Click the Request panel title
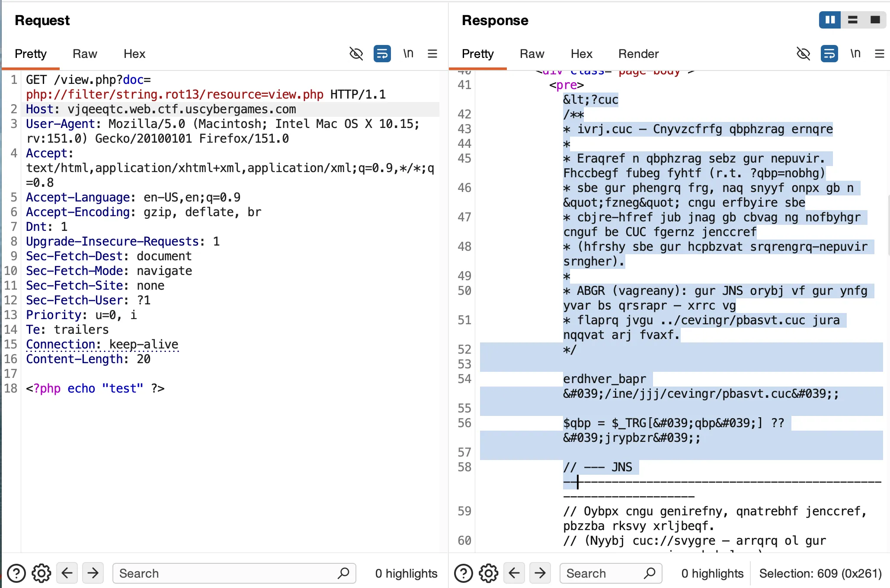Image resolution: width=890 pixels, height=588 pixels. point(42,20)
